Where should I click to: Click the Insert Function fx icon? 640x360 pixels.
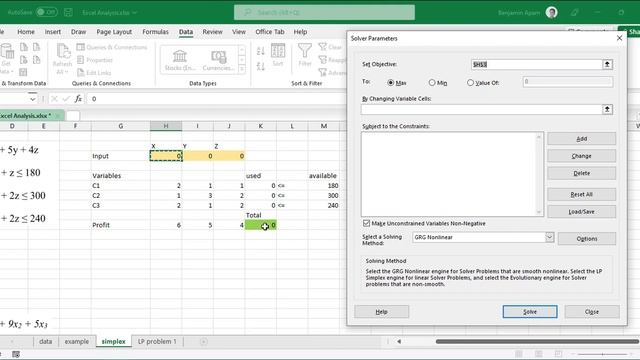point(78,99)
